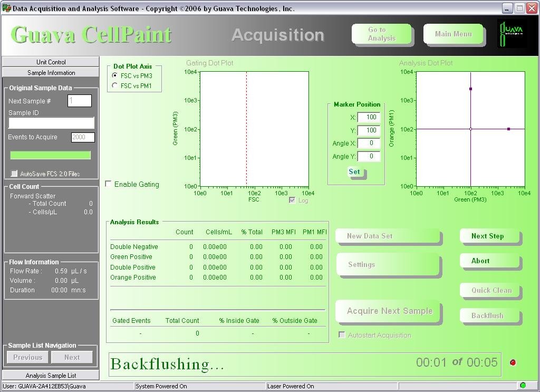Viewport: 540px width, 392px height.
Task: Click System Powered On status text
Action: pos(161,386)
